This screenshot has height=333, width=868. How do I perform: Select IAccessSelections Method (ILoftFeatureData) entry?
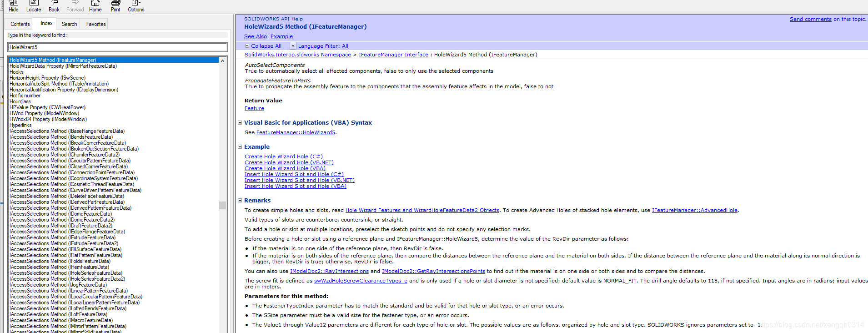pyautogui.click(x=58, y=314)
